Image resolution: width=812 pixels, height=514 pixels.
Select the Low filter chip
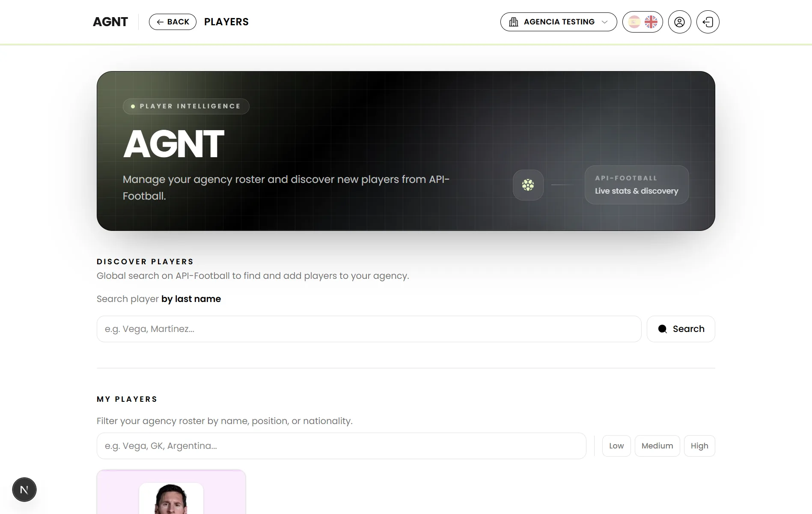click(616, 446)
